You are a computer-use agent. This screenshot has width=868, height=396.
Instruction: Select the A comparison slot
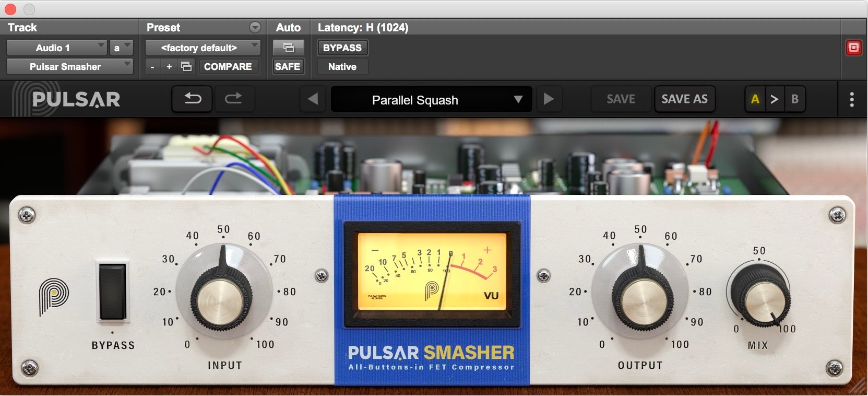[x=755, y=99]
